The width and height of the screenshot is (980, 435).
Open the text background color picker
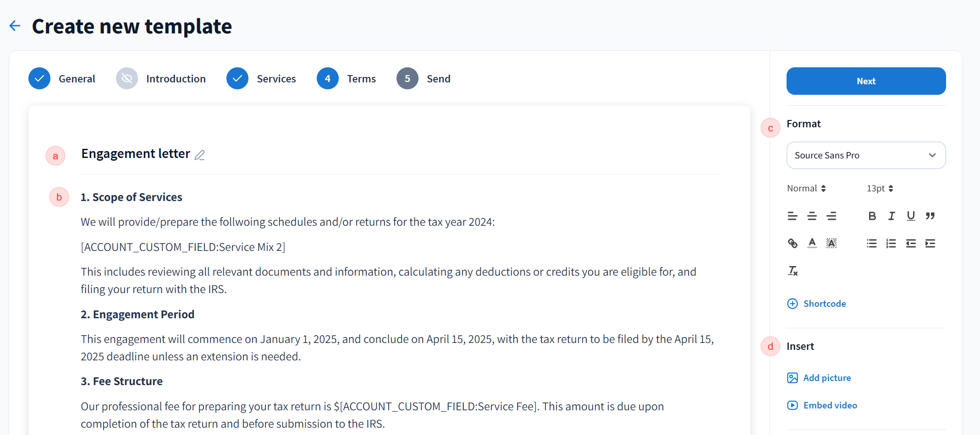(x=831, y=243)
